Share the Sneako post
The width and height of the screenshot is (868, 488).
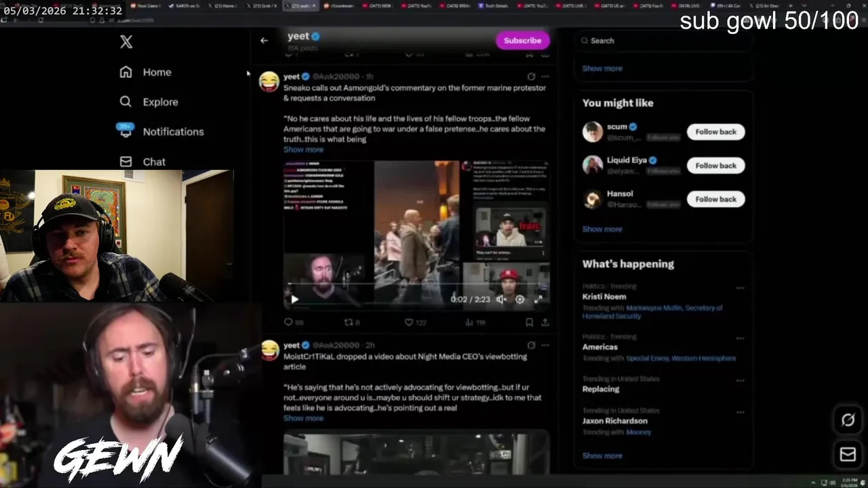pos(545,323)
